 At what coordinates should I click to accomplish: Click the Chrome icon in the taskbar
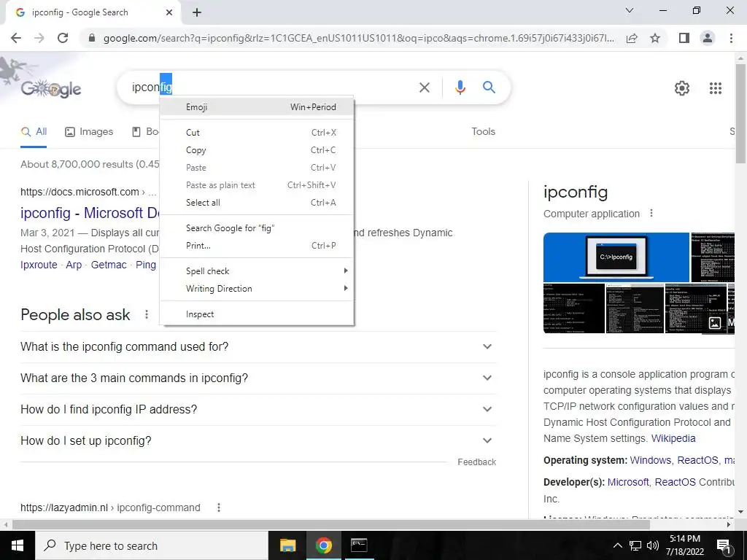pyautogui.click(x=323, y=545)
